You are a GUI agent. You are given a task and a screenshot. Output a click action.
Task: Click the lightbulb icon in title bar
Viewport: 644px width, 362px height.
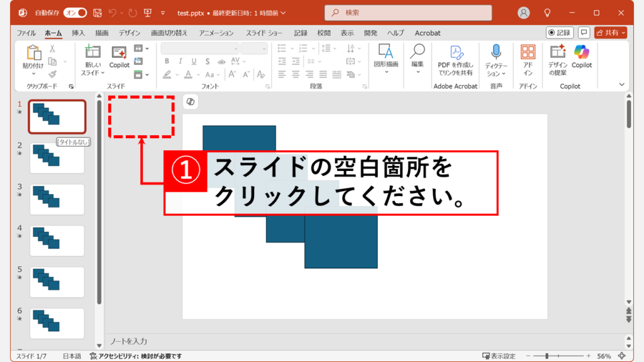point(547,13)
